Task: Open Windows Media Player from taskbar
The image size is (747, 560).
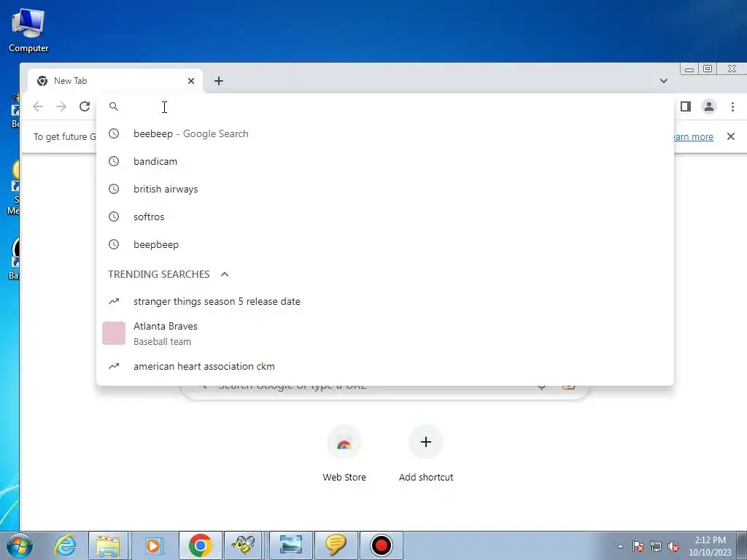Action: click(153, 545)
